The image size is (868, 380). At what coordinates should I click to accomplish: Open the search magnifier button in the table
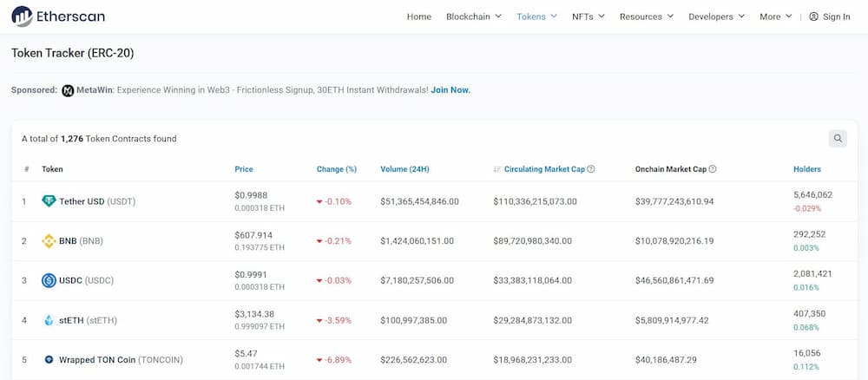click(838, 138)
